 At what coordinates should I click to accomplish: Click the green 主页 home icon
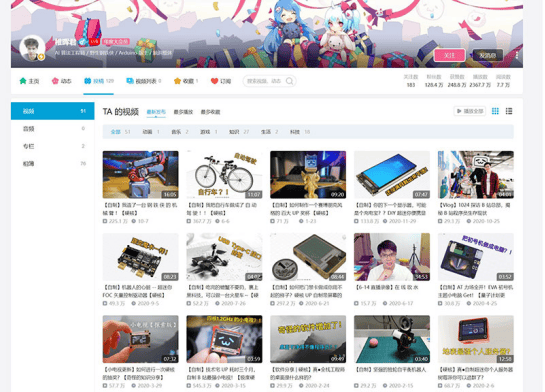point(23,81)
